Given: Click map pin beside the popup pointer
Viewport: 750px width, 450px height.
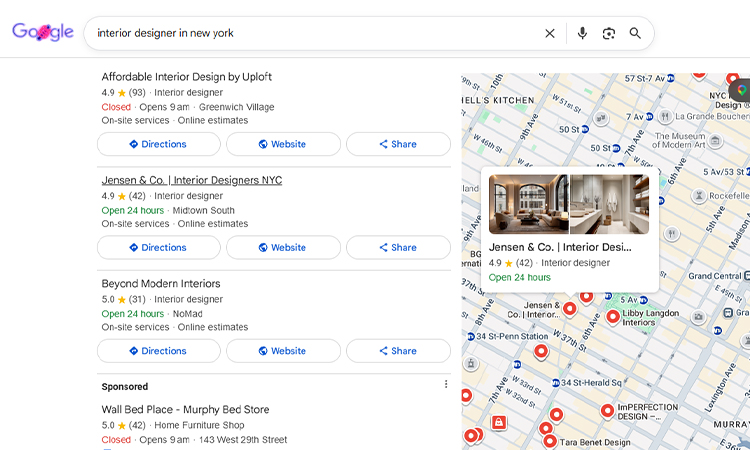Looking at the screenshot, I should [586, 296].
